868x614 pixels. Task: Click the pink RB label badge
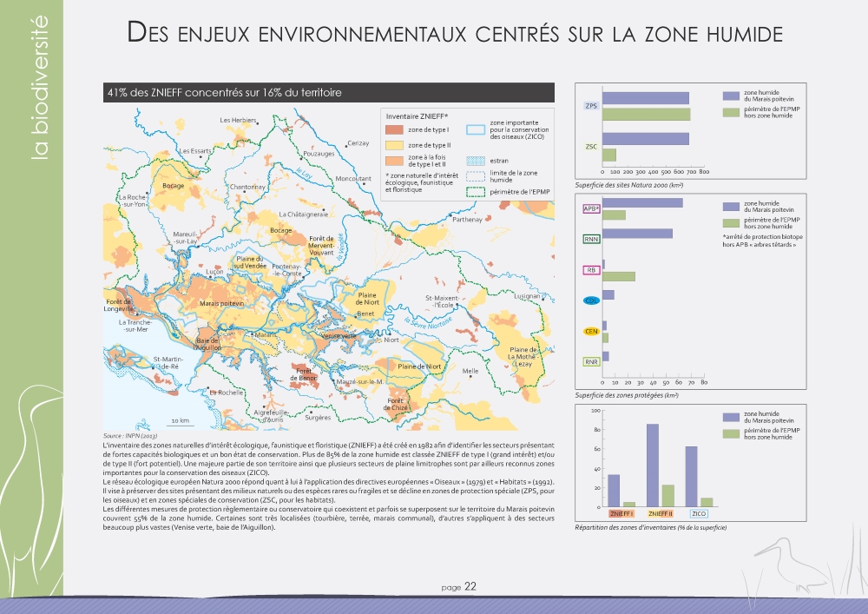pyautogui.click(x=591, y=270)
